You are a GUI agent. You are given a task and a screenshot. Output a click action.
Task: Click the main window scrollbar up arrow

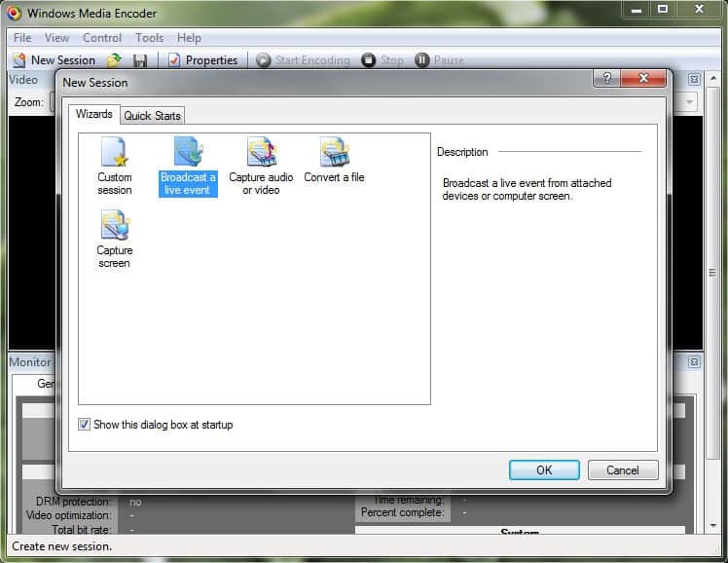(713, 78)
